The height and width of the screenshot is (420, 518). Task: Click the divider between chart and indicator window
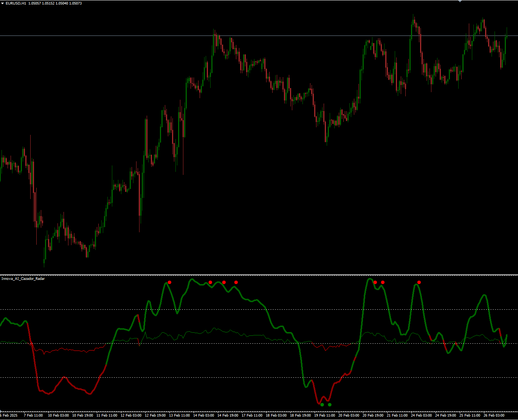259,275
